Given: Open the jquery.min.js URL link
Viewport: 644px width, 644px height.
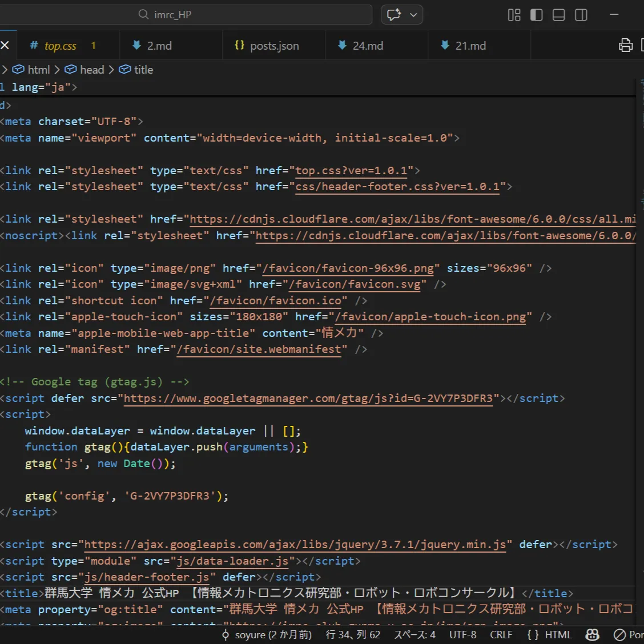Looking at the screenshot, I should point(295,545).
